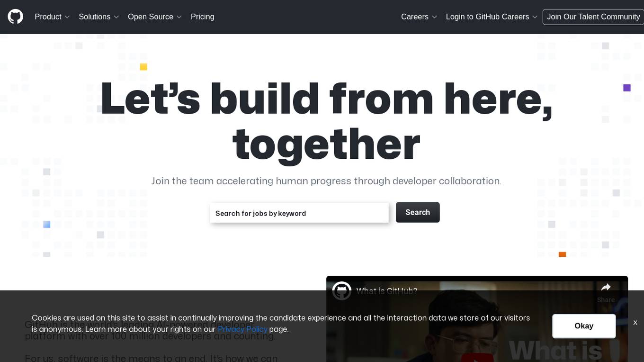Expand the Open Source dropdown menu
Viewport: 644px width, 362px height.
click(x=155, y=17)
